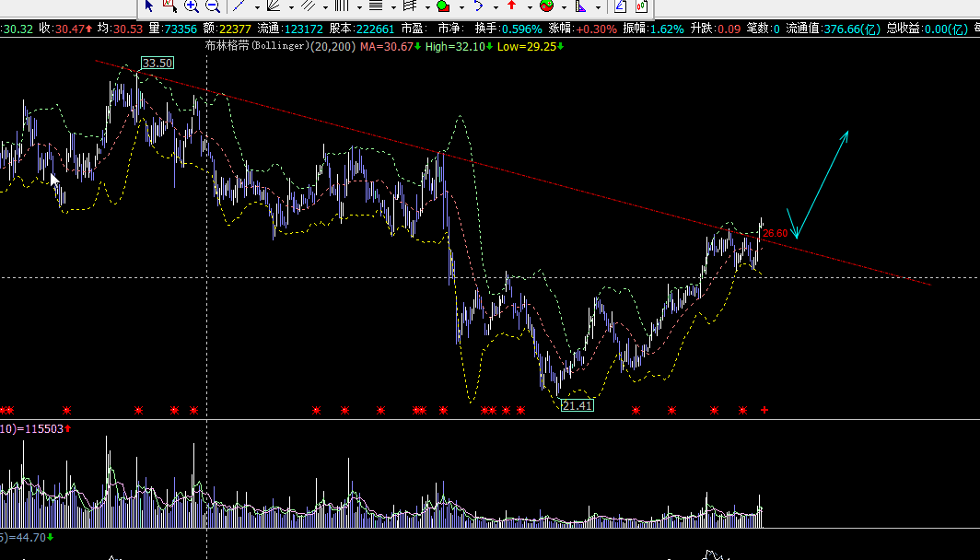Viewport: 980px width, 560px height.
Task: Click the red-green yin-yang symbol tool
Action: pos(546,6)
